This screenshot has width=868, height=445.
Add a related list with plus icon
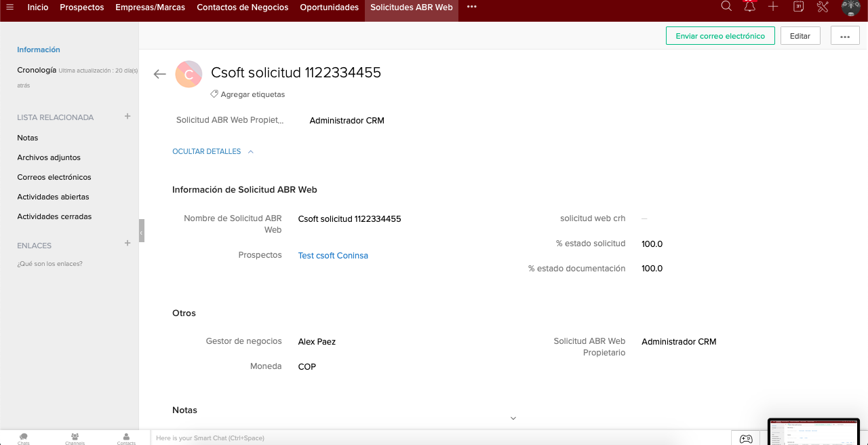127,117
